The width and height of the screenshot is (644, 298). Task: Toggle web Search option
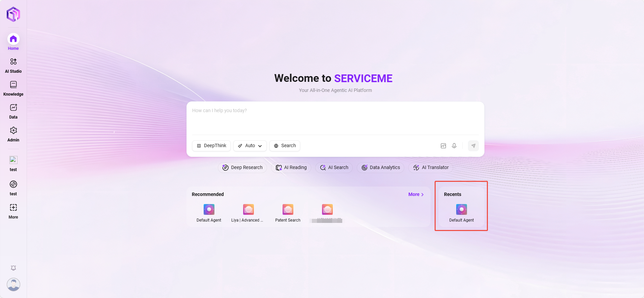(285, 146)
